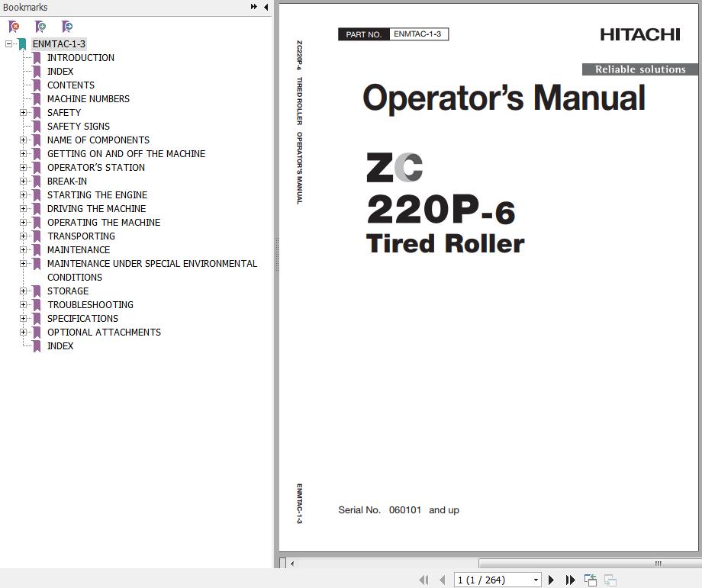Expand DRIVING THE MACHINE bookmark
The image size is (702, 588).
24,208
